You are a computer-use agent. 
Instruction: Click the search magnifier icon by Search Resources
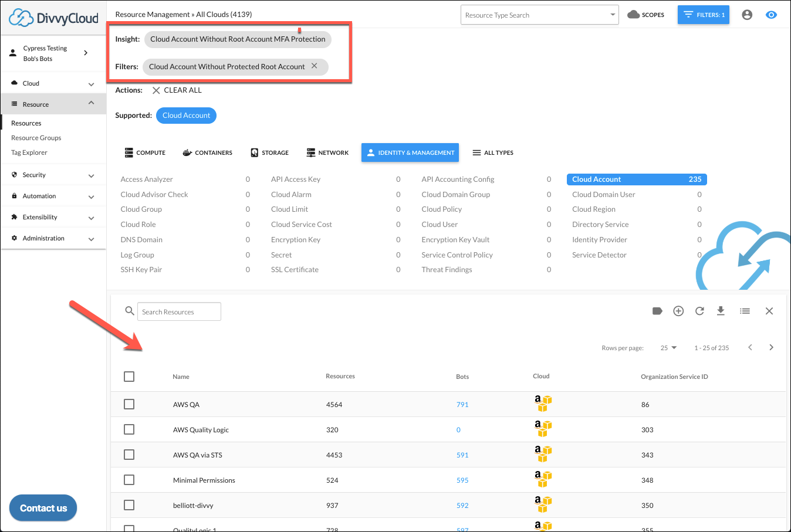(x=130, y=311)
